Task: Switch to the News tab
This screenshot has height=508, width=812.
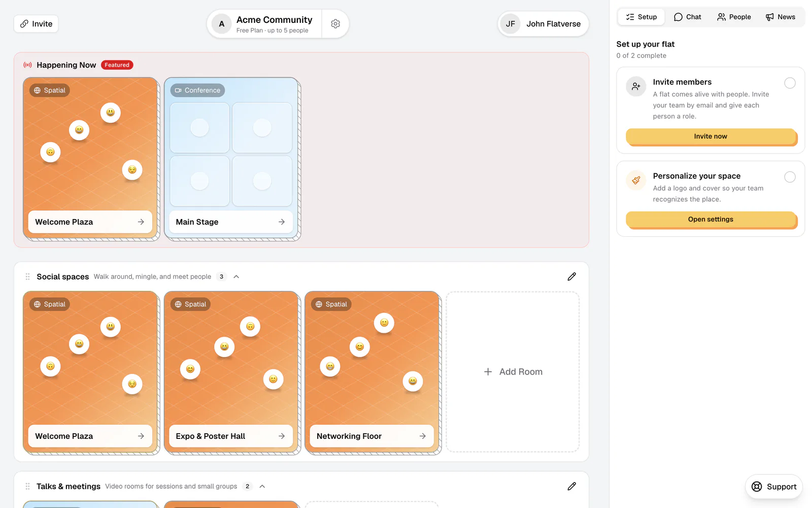Action: point(781,17)
